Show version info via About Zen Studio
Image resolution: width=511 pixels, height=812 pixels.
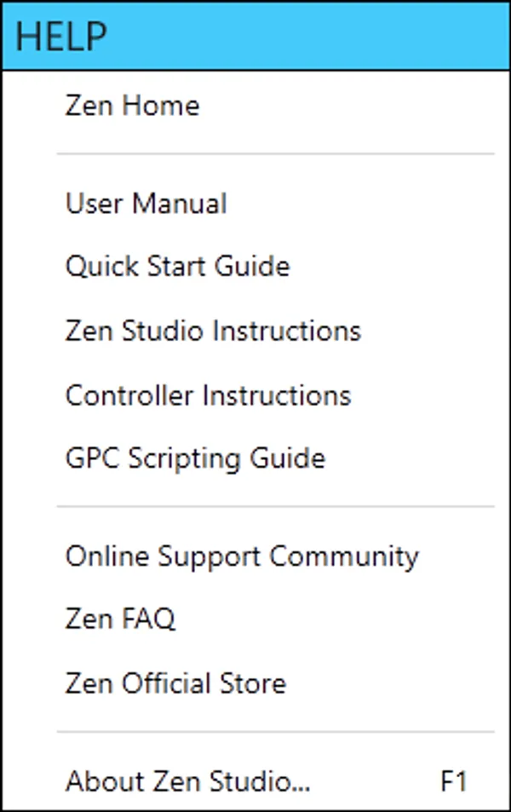(x=189, y=780)
